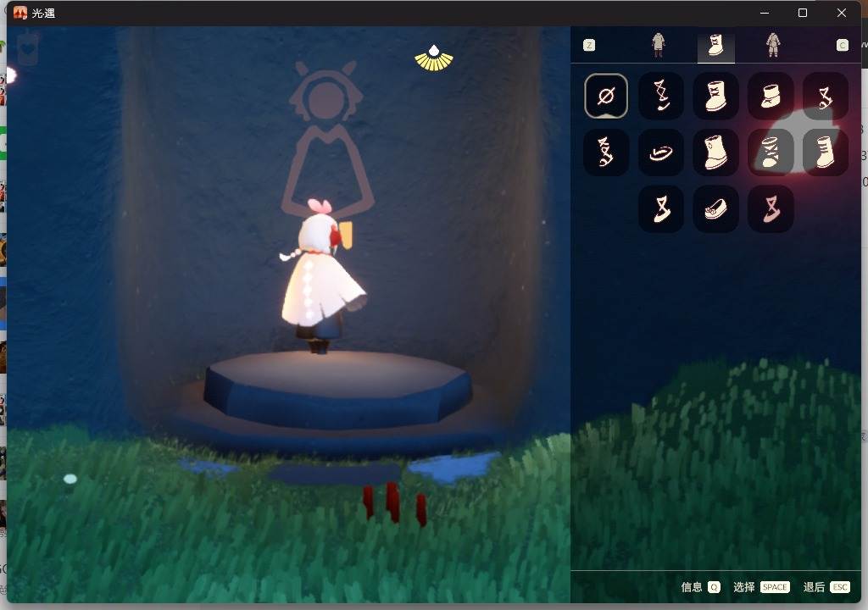The height and width of the screenshot is (610, 868).
Task: Tap the yellow fan-shaped cape energy indicator
Action: [434, 58]
